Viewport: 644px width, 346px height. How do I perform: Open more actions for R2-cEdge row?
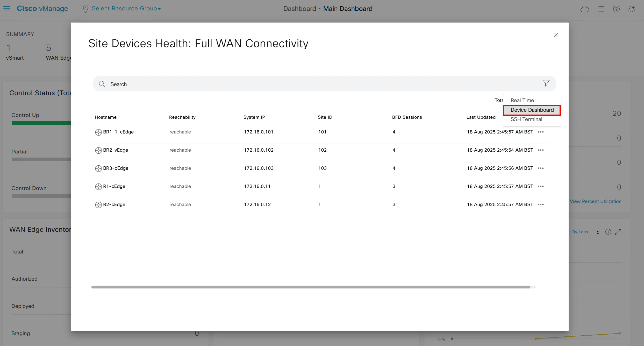tap(541, 204)
